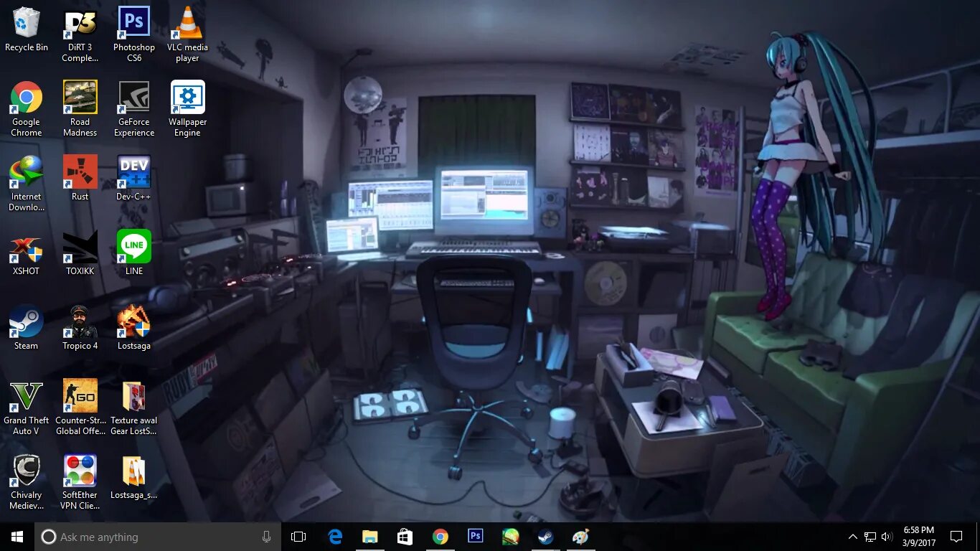
Task: Select the SoftEther VPN Client icon
Action: pyautogui.click(x=80, y=483)
